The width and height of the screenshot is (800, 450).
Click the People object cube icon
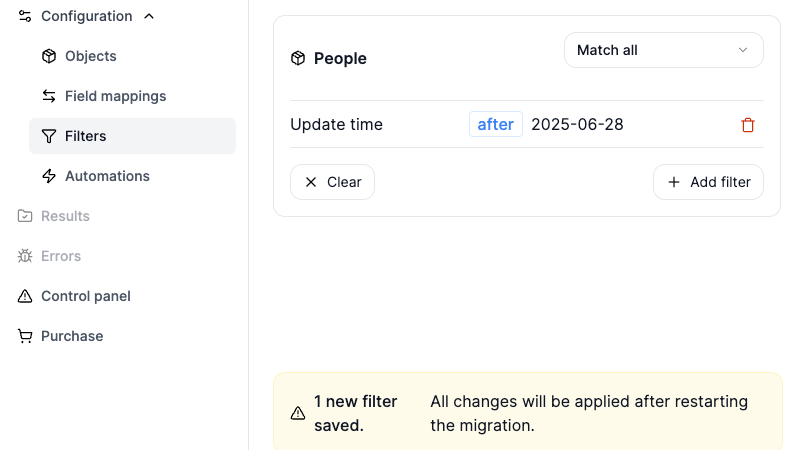[297, 59]
